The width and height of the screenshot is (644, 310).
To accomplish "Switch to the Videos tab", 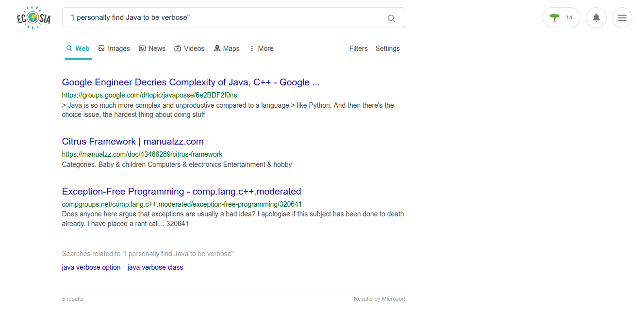I will (x=189, y=49).
